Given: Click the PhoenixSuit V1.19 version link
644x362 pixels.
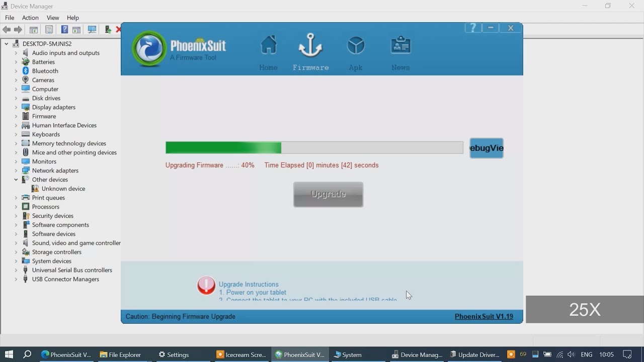Looking at the screenshot, I should point(484,316).
